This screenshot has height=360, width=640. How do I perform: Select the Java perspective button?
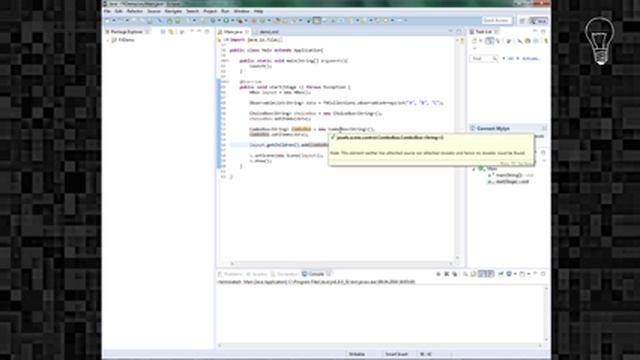click(x=538, y=20)
